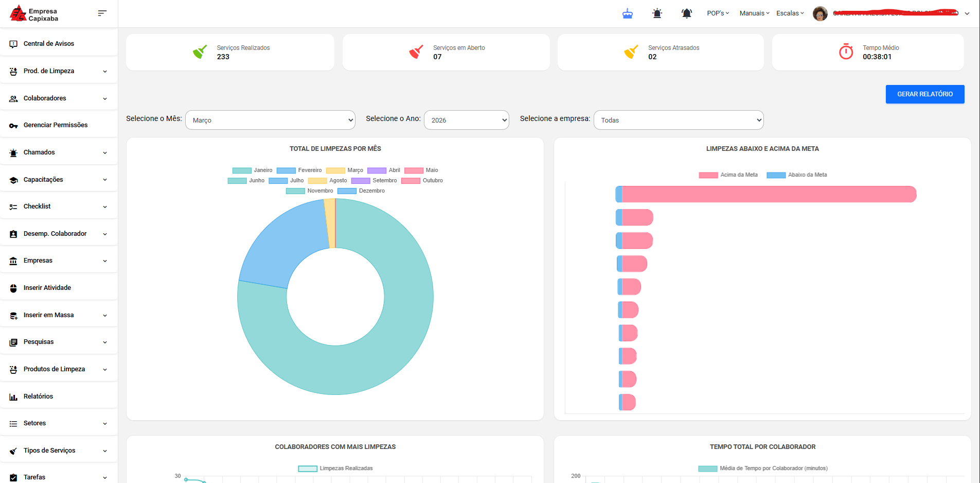Click the user profile avatar
Image resolution: width=980 pixels, height=483 pixels.
(819, 13)
